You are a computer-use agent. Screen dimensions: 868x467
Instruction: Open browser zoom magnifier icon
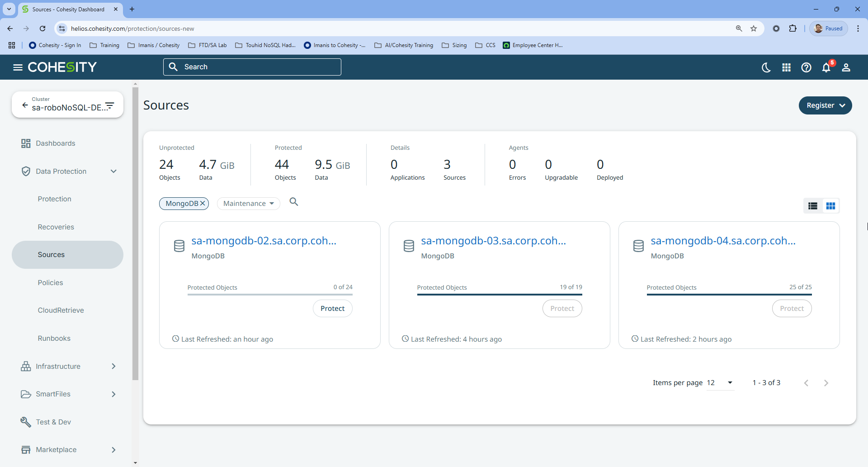[739, 29]
